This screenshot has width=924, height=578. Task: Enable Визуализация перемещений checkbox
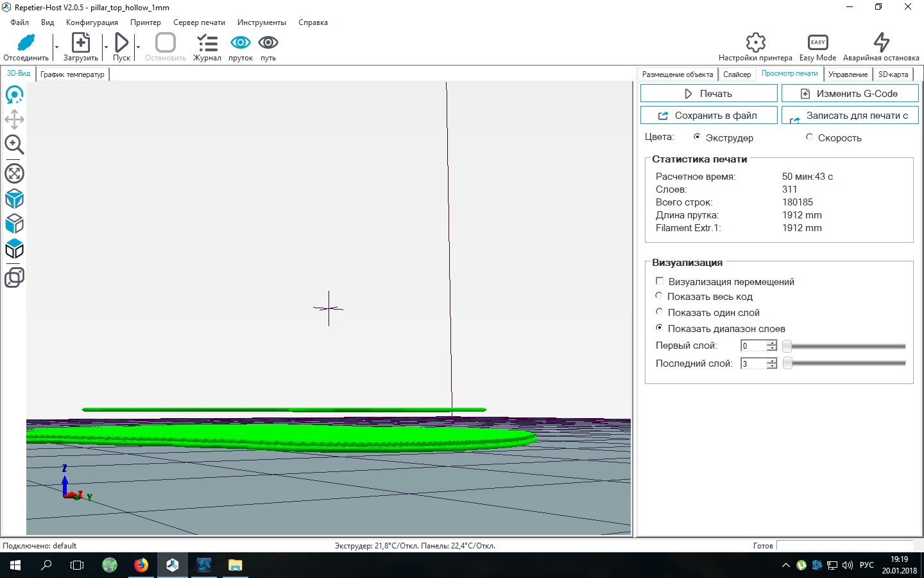(x=660, y=281)
